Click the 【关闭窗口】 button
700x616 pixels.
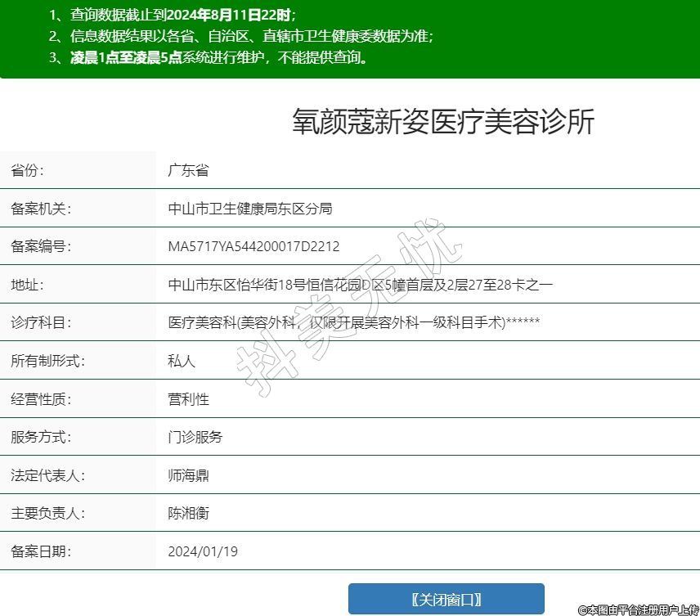coord(446,599)
